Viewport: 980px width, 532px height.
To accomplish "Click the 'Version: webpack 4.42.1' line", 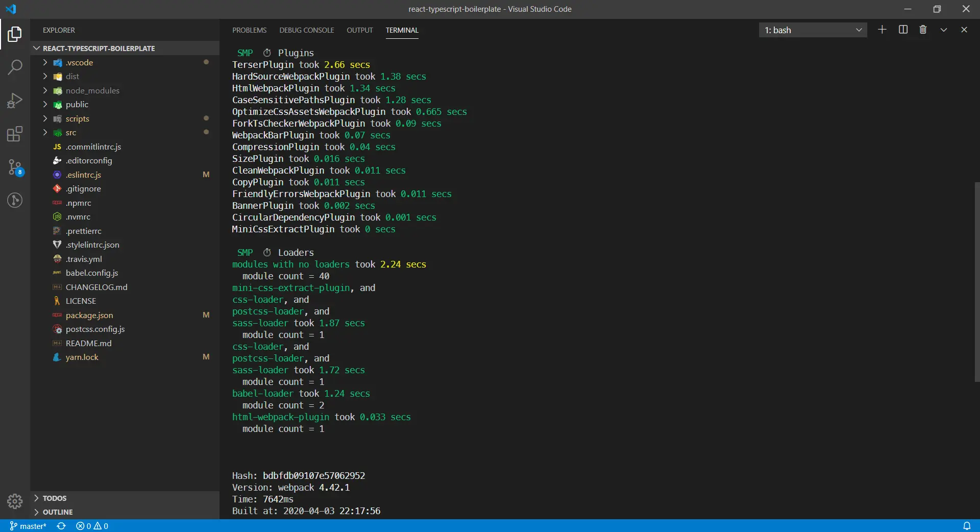I will click(x=291, y=487).
